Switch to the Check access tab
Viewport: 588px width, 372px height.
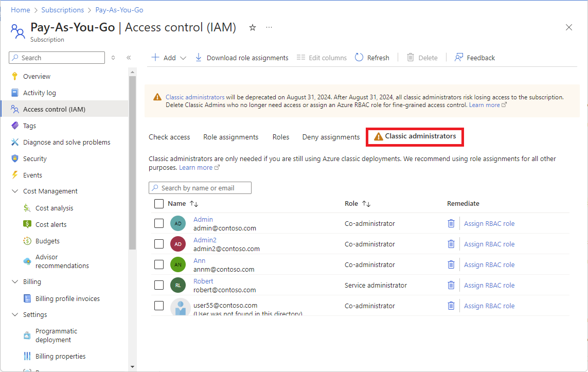[169, 137]
